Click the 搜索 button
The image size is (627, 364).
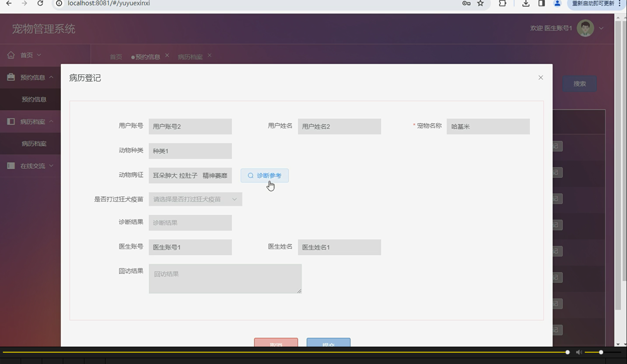(x=579, y=84)
